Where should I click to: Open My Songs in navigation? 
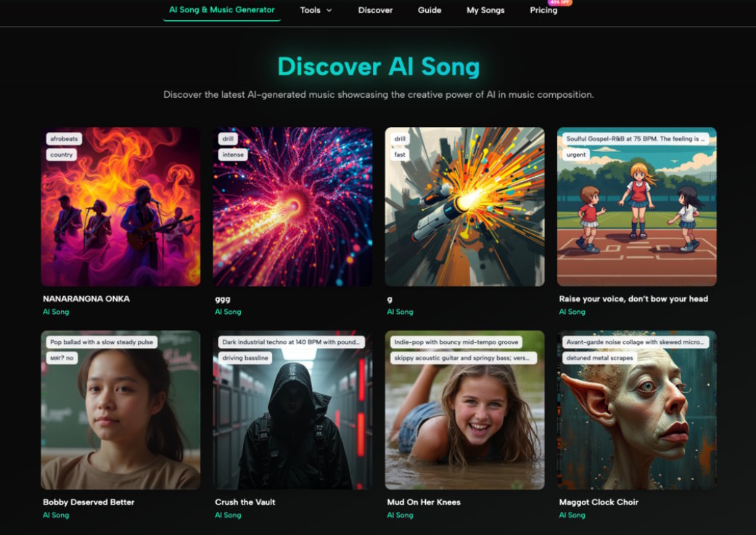485,10
